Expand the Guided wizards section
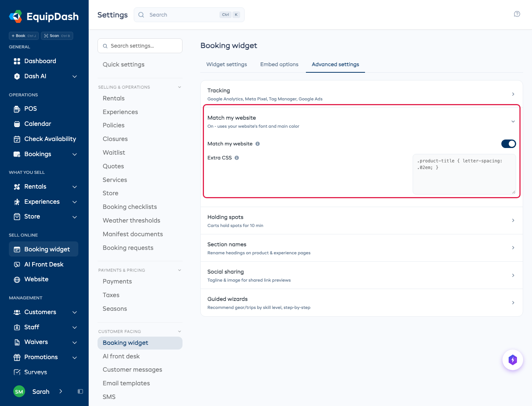Screen dimensions: 532x406 pos(361,303)
